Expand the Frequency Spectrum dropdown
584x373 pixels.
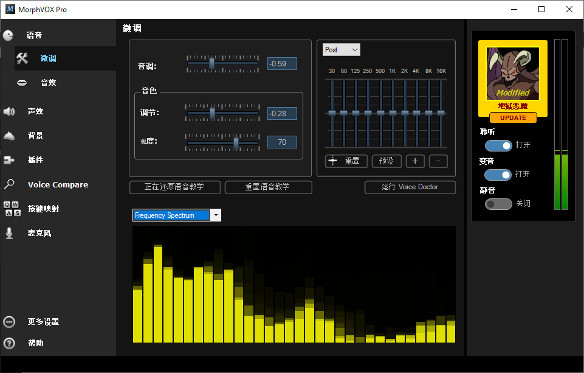pyautogui.click(x=215, y=215)
